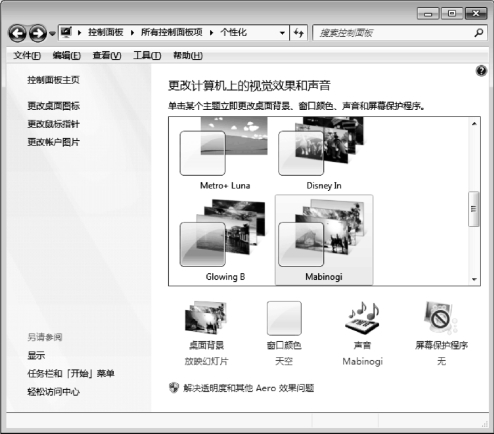Image resolution: width=494 pixels, height=434 pixels.
Task: Open the recent pages dropdown arrow
Action: coord(52,33)
